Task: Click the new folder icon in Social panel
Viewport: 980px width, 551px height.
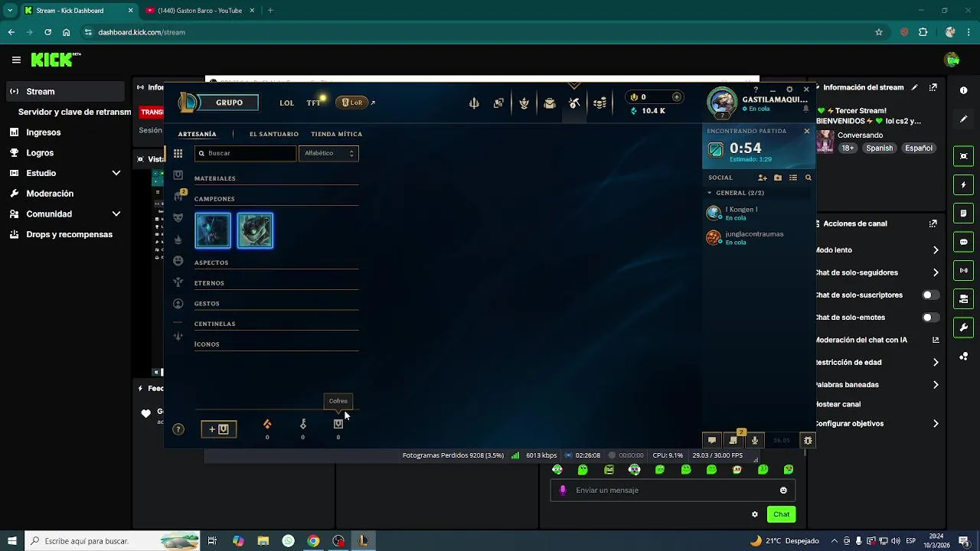Action: (778, 178)
